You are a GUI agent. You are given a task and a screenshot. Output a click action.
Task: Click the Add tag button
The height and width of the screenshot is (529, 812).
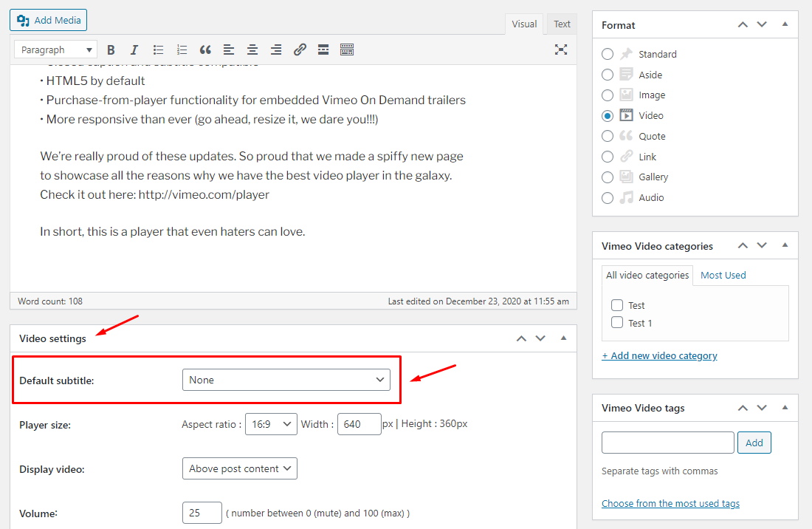pyautogui.click(x=754, y=443)
